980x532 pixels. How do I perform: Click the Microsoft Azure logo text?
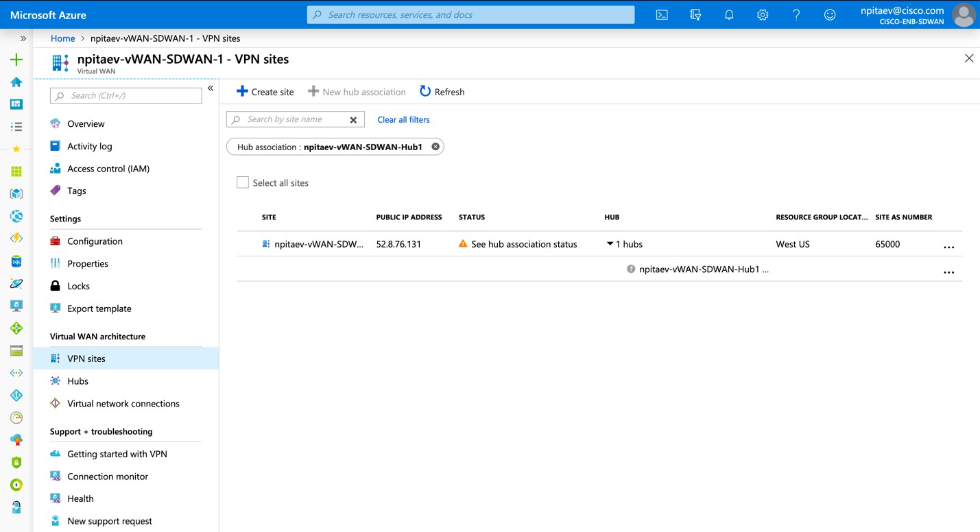point(48,14)
